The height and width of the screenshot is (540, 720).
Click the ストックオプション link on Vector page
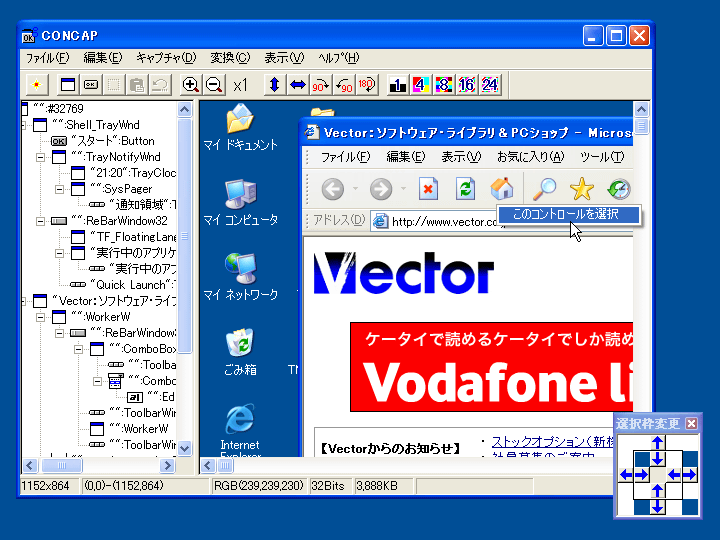point(553,441)
